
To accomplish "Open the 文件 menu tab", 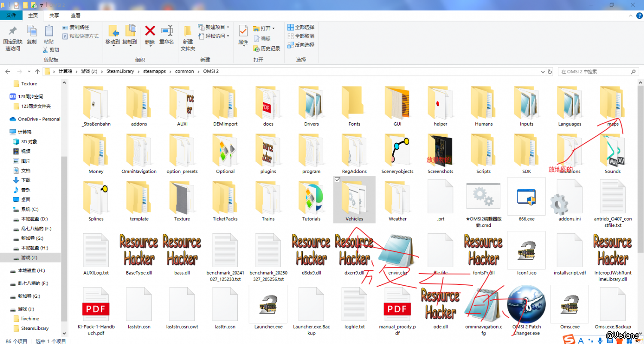I will [x=11, y=15].
